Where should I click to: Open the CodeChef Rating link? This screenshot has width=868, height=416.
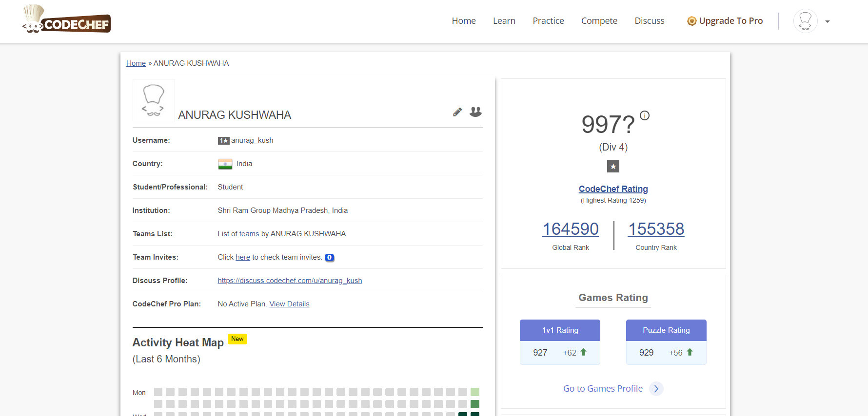point(613,189)
